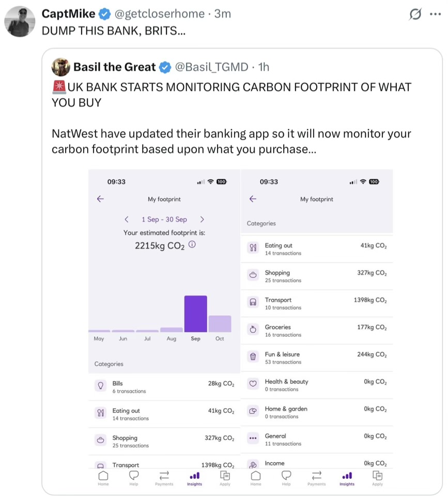
Task: Switch to Insights tab in left screenshot
Action: pyautogui.click(x=194, y=478)
